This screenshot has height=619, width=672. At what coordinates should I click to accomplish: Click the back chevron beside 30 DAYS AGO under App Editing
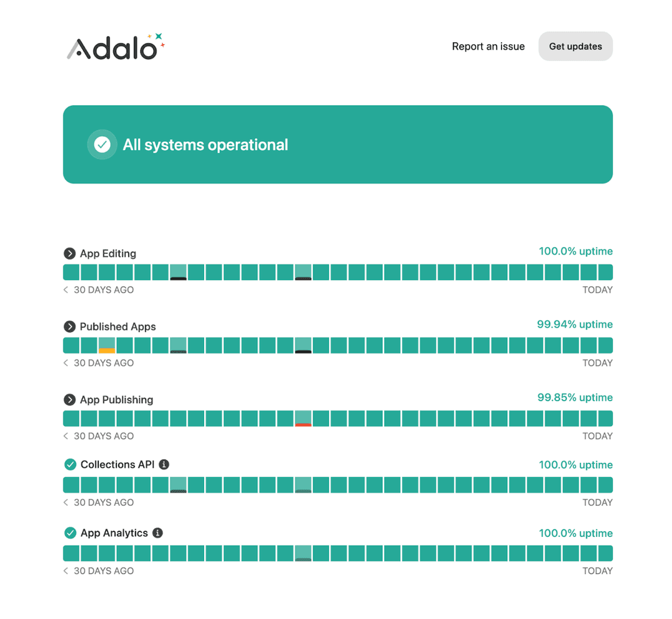(66, 289)
